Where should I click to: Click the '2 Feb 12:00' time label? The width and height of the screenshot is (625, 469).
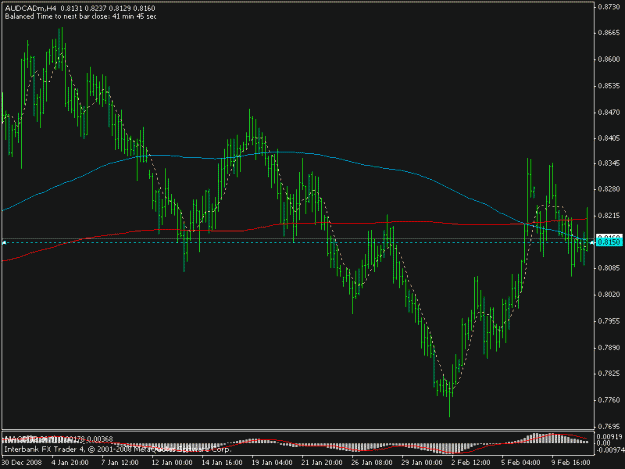click(x=471, y=463)
